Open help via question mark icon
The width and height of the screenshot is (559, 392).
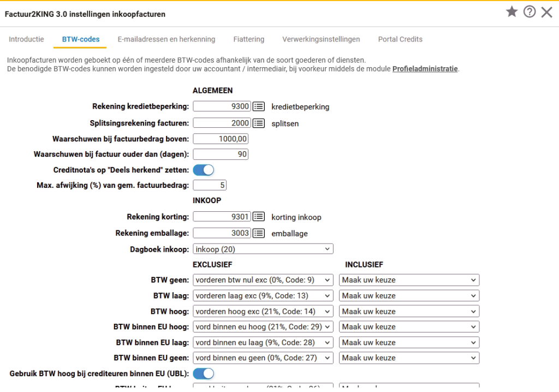pos(529,13)
